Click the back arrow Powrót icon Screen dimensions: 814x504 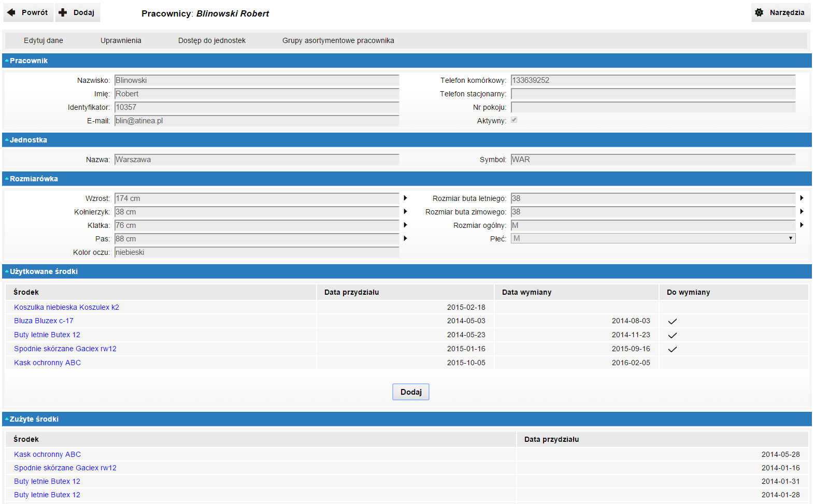(11, 12)
